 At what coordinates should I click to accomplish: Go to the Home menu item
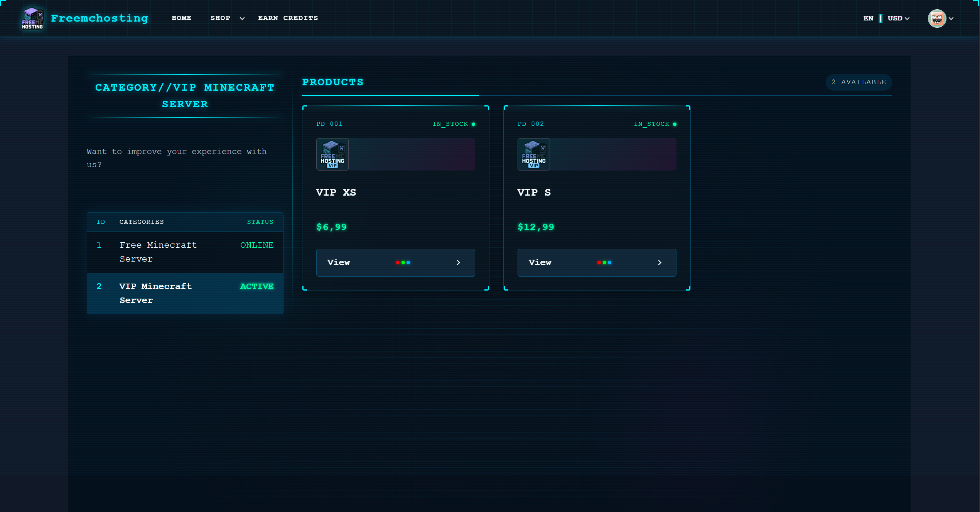click(181, 18)
